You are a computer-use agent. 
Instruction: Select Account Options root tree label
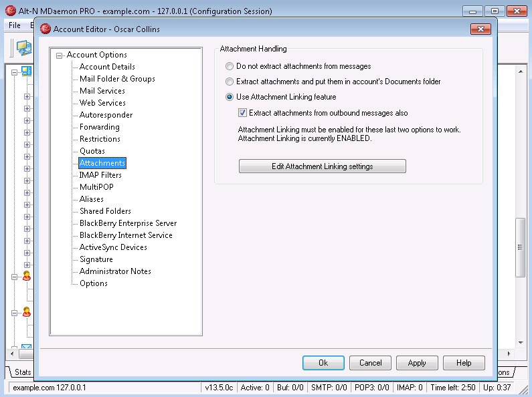(x=96, y=55)
